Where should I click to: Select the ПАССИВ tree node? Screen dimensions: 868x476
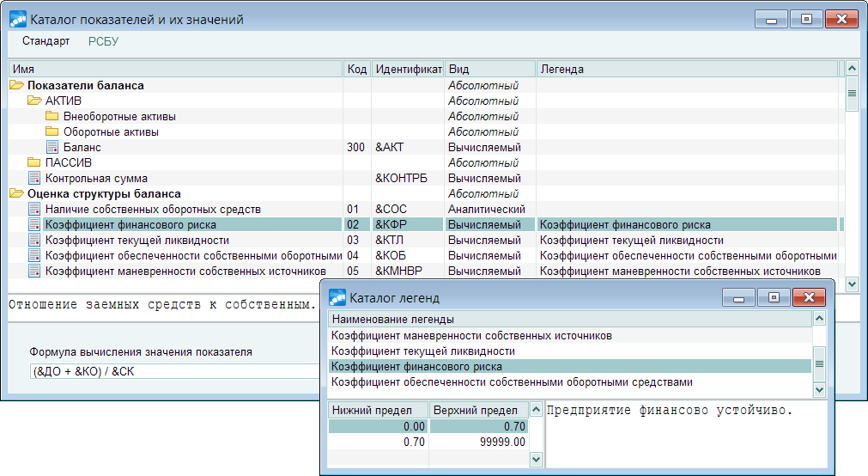69,163
